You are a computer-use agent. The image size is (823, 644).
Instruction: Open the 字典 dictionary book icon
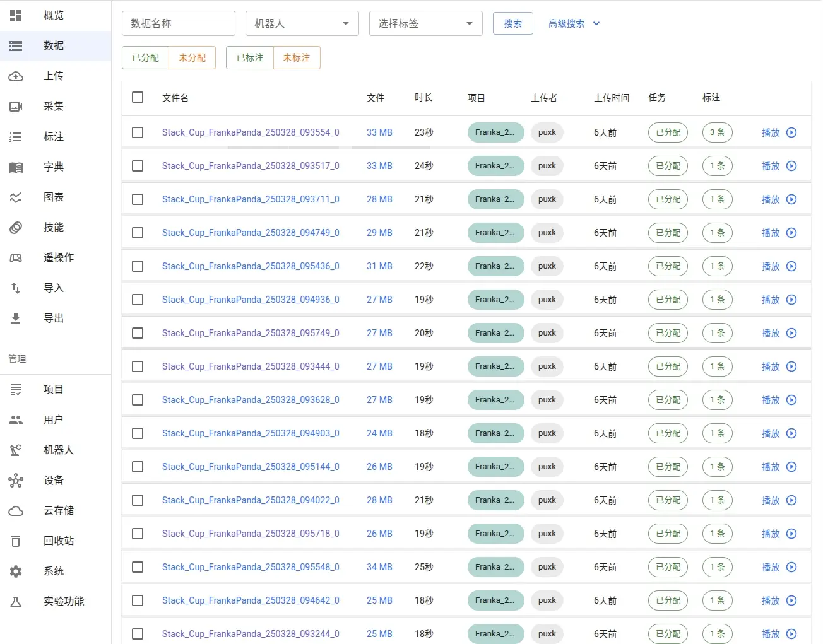click(16, 167)
